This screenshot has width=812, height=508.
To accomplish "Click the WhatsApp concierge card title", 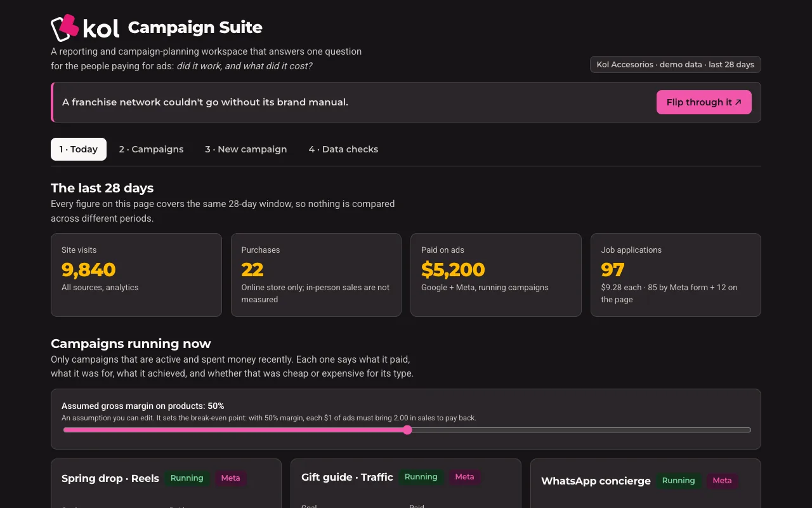I will pos(596,481).
